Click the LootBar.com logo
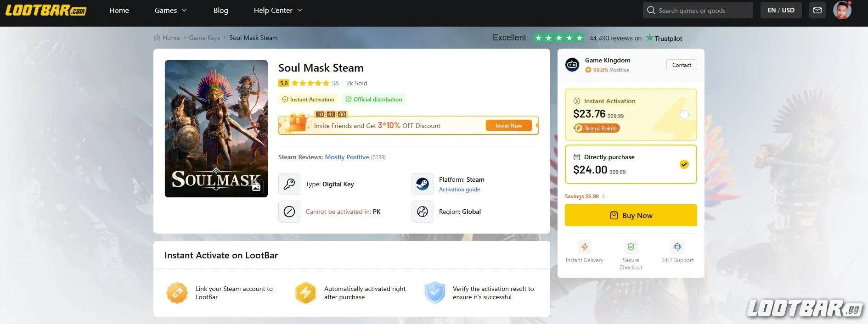868x324 pixels. coord(45,10)
